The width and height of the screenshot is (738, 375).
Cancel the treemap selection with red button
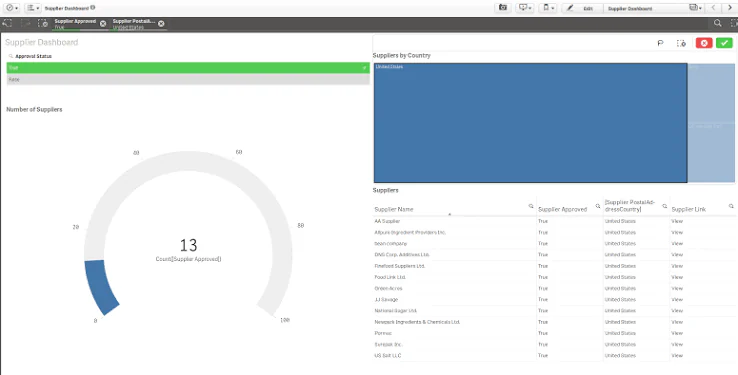tap(704, 43)
